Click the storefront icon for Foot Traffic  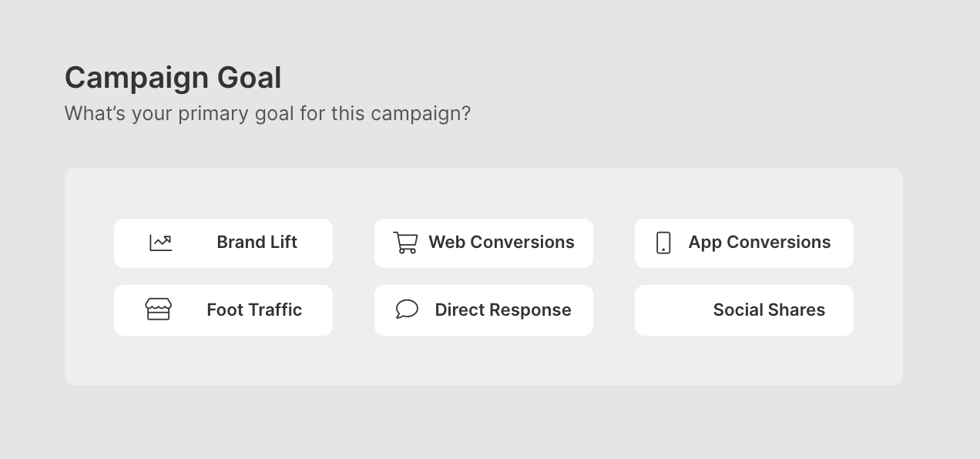click(158, 310)
